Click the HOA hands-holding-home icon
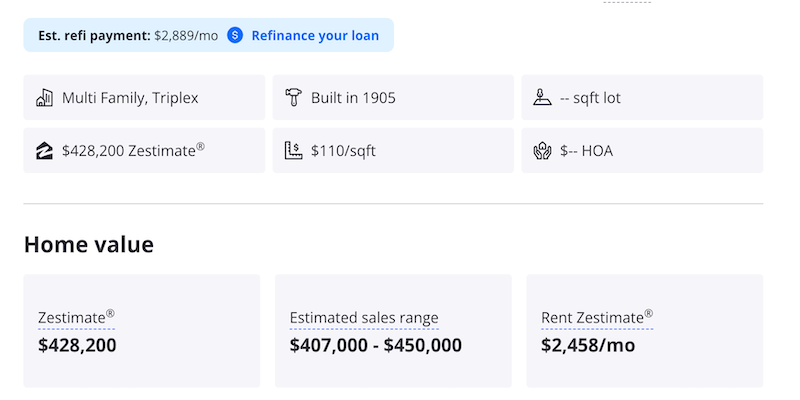Viewport: 800px width, 400px height. pos(542,151)
